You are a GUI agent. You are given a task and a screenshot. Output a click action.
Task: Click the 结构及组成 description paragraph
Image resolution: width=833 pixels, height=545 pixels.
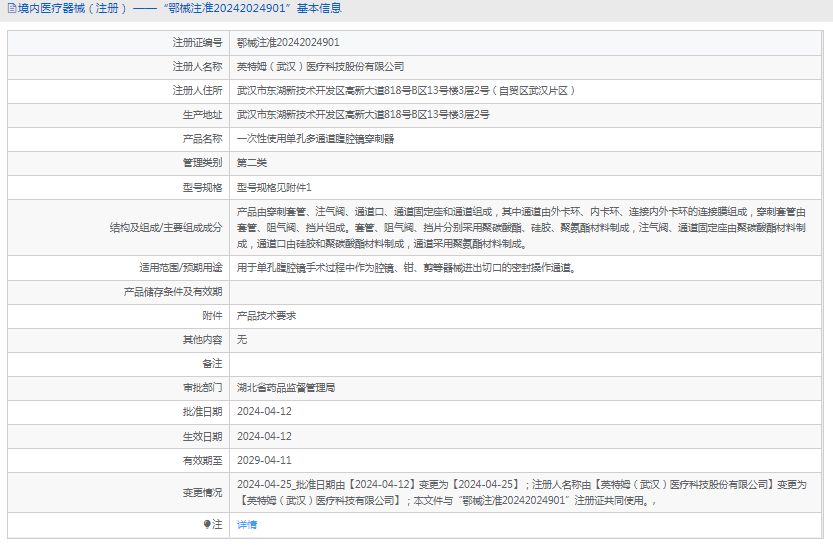[521, 228]
